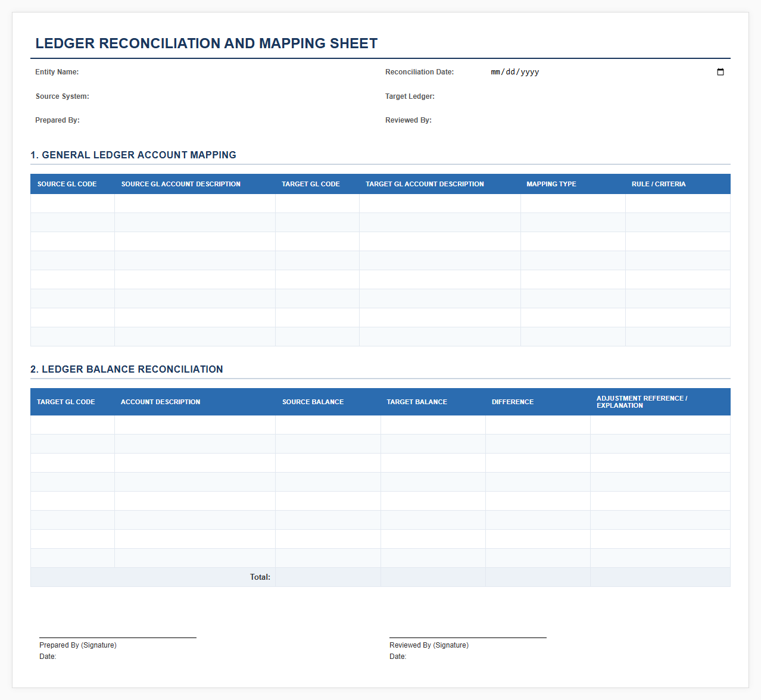The height and width of the screenshot is (700, 761).
Task: Click the Entity Name input field
Action: [x=258, y=72]
